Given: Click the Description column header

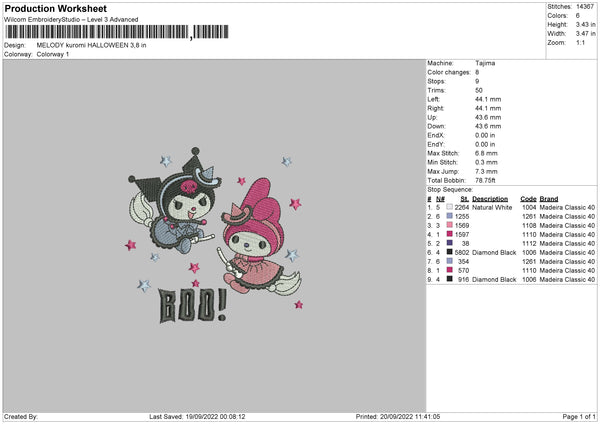Looking at the screenshot, I should 490,199.
